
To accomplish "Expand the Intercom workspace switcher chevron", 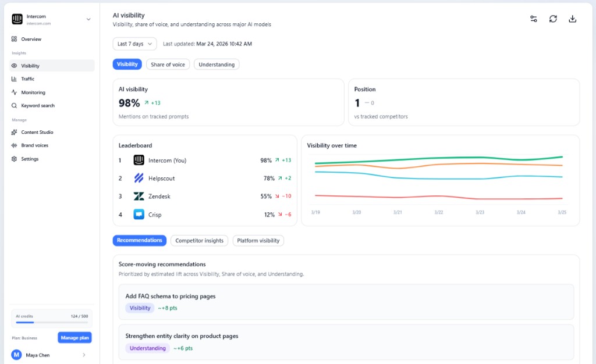I will (x=88, y=19).
